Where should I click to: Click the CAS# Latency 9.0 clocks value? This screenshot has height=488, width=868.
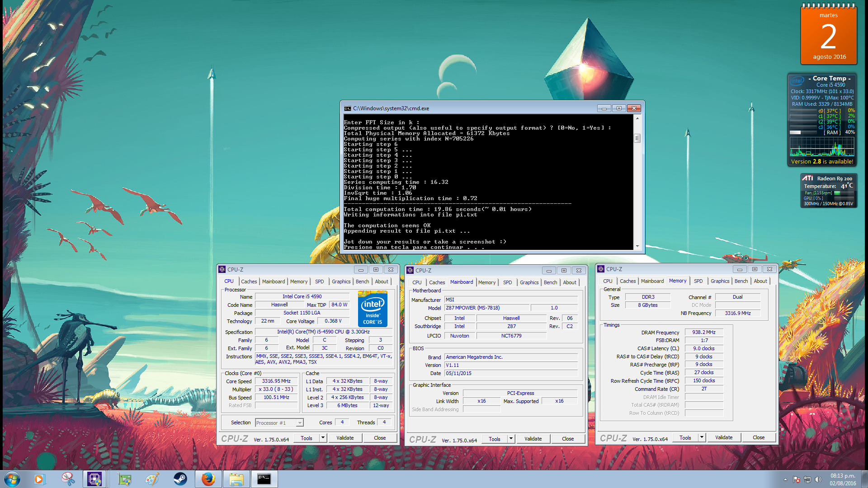(704, 348)
